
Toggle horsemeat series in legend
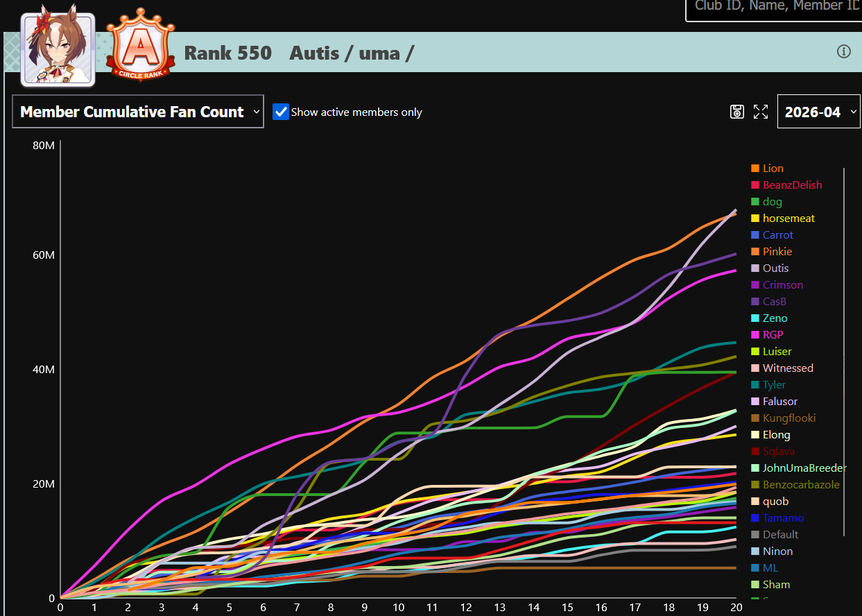pos(783,218)
